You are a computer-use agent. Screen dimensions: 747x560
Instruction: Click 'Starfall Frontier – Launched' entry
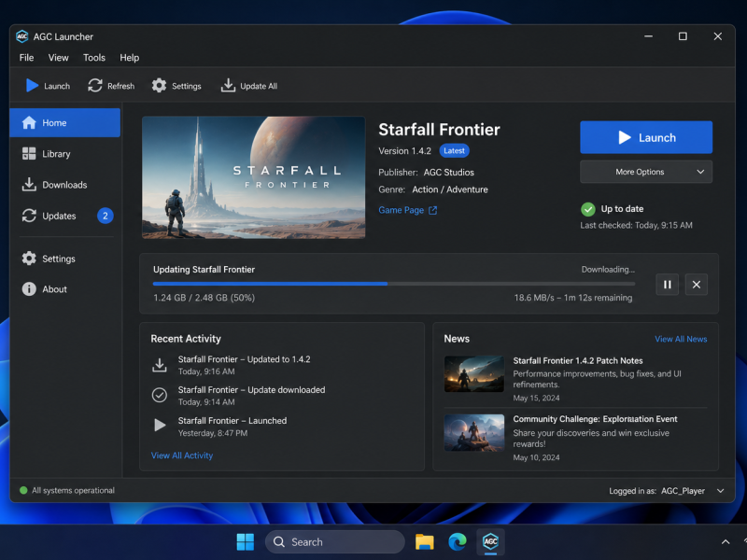(233, 421)
